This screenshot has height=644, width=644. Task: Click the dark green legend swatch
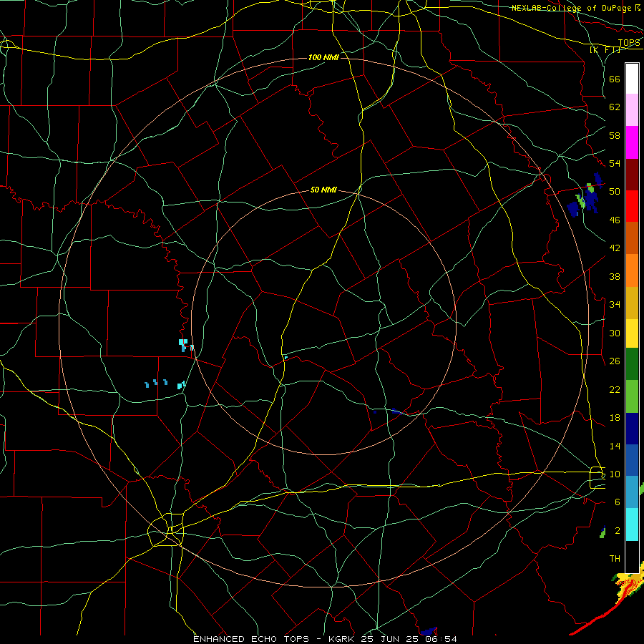click(632, 364)
